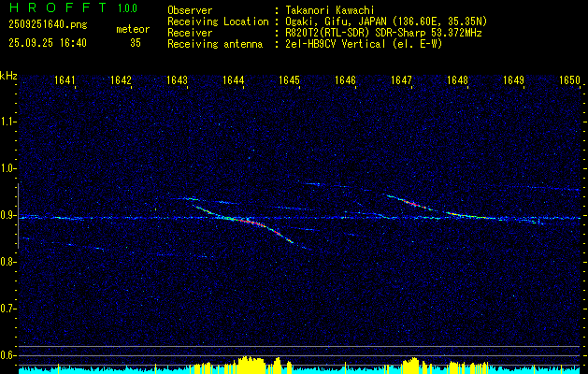This screenshot has width=588, height=374.
Task: Select the observer name Takanori Kawachi
Action: (x=330, y=10)
